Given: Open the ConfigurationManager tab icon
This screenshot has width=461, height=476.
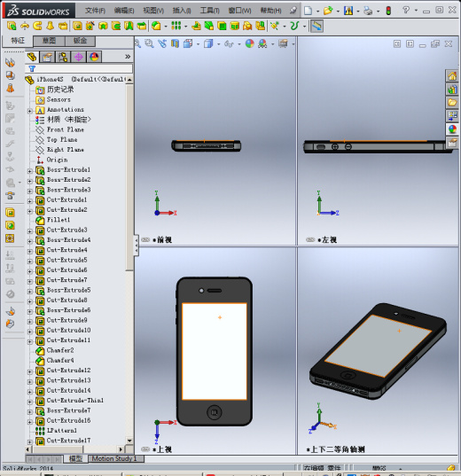Looking at the screenshot, I should [63, 57].
